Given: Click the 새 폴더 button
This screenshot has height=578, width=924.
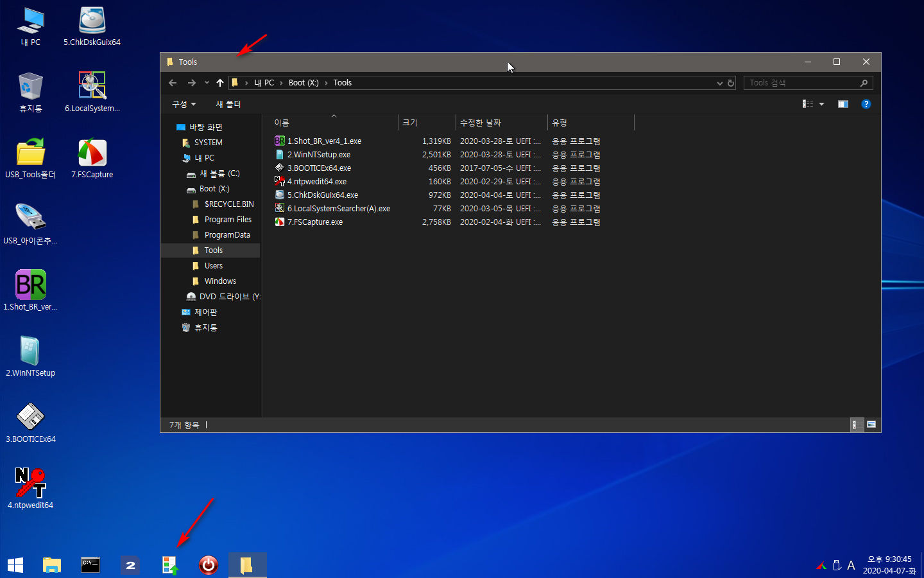Looking at the screenshot, I should (228, 104).
